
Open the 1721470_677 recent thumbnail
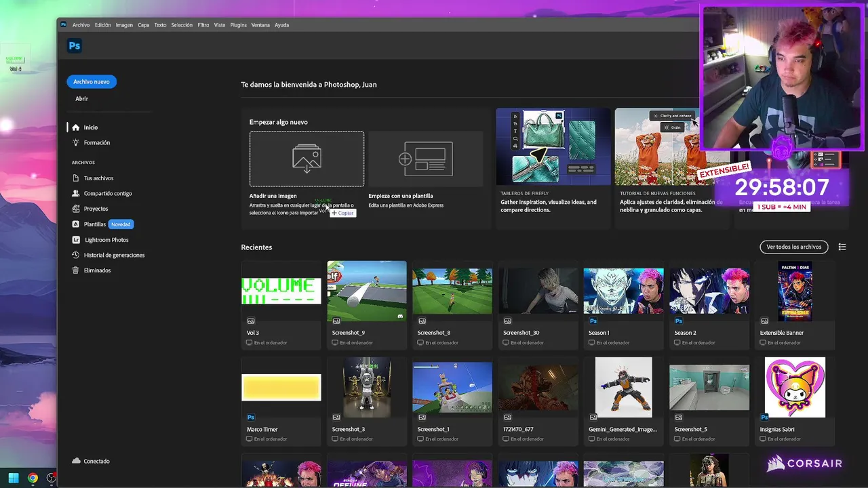[x=538, y=388]
